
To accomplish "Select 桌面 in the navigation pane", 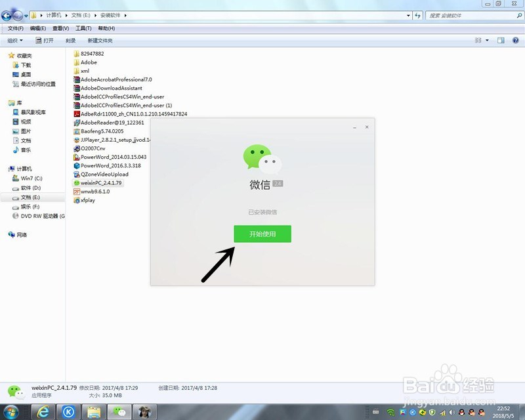I will tap(22, 74).
